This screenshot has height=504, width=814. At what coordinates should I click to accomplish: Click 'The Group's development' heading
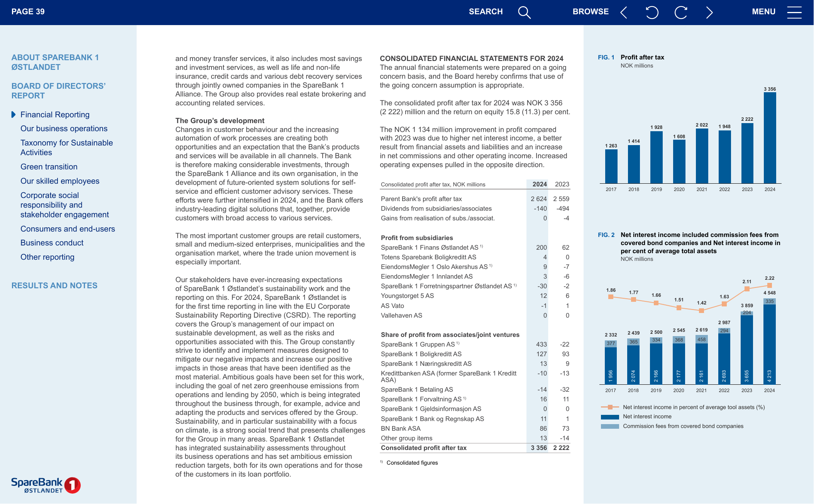tap(220, 121)
